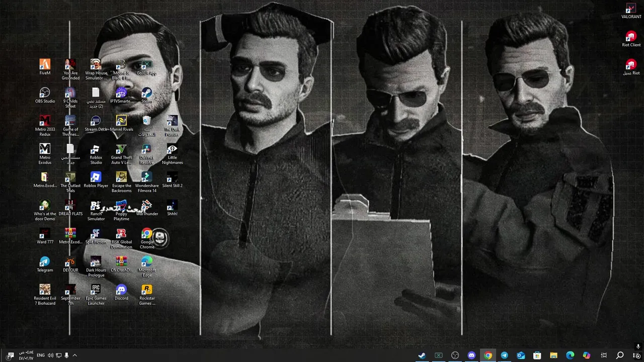
Task: Open 9 Childs Street game icon
Action: tap(70, 98)
